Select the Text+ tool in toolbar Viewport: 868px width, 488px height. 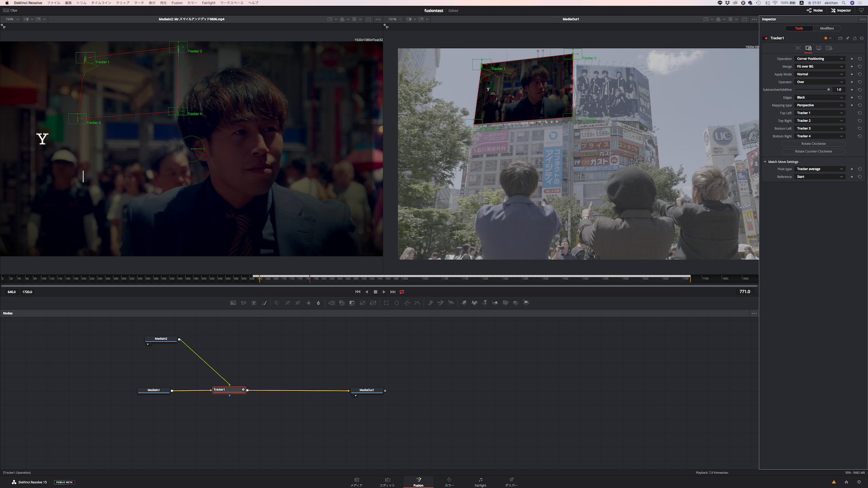(x=254, y=303)
